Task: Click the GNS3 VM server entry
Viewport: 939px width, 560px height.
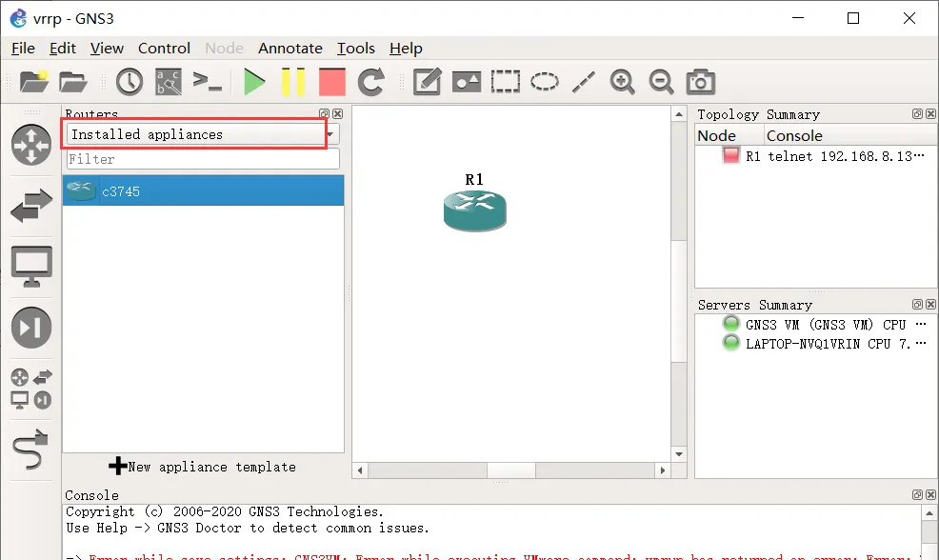Action: pos(824,325)
